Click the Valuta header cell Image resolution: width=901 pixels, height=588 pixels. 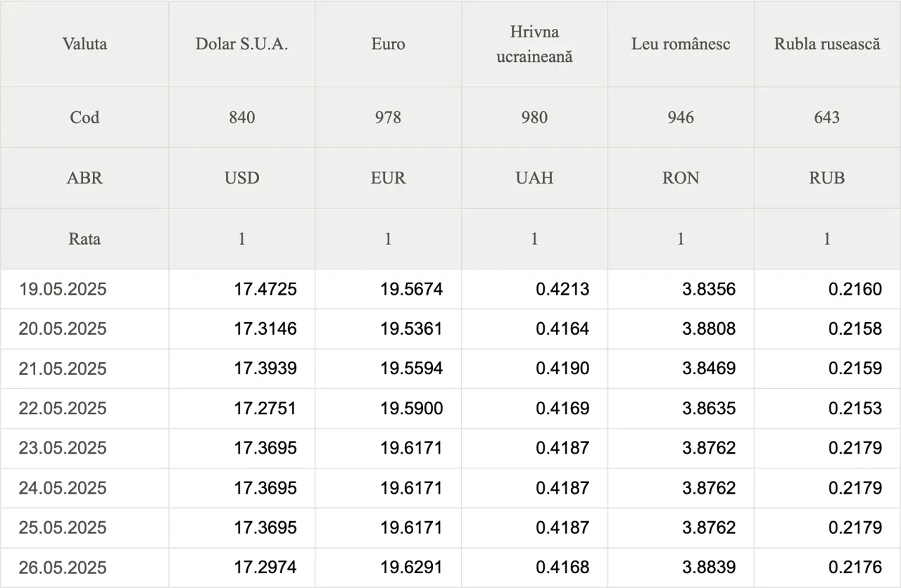click(x=84, y=44)
